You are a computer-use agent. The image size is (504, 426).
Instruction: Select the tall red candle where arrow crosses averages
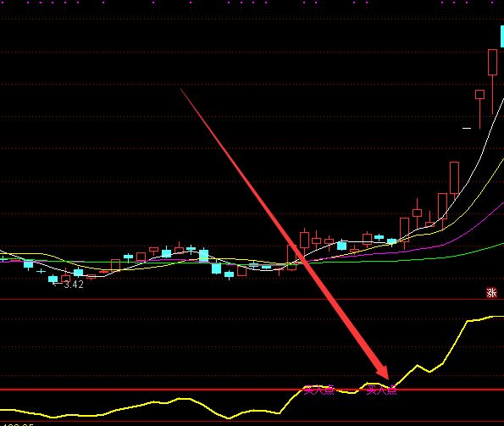292,257
